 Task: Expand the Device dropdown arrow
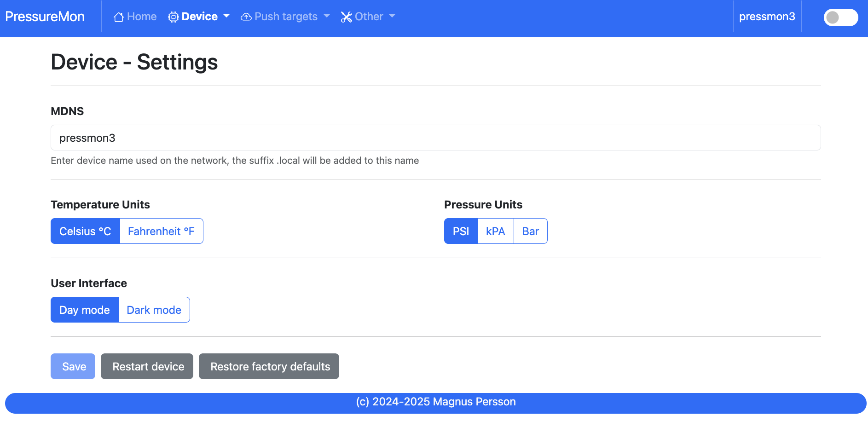click(x=226, y=16)
